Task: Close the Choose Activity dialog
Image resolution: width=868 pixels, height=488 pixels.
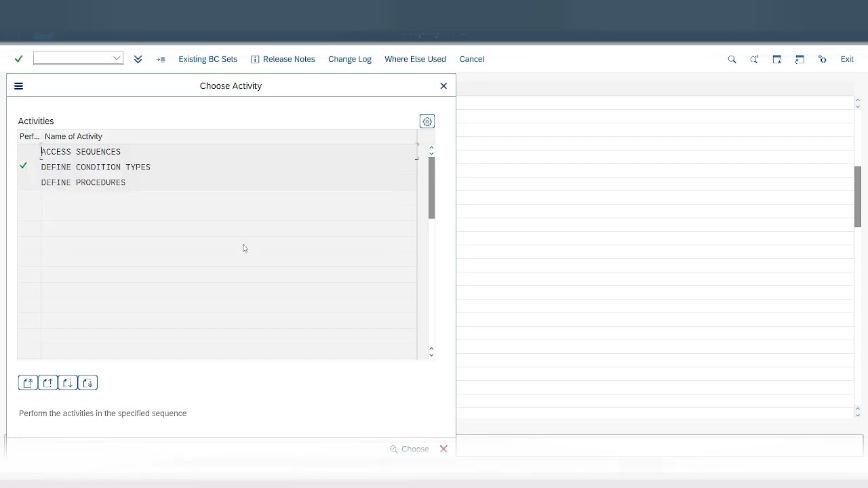Action: [443, 86]
